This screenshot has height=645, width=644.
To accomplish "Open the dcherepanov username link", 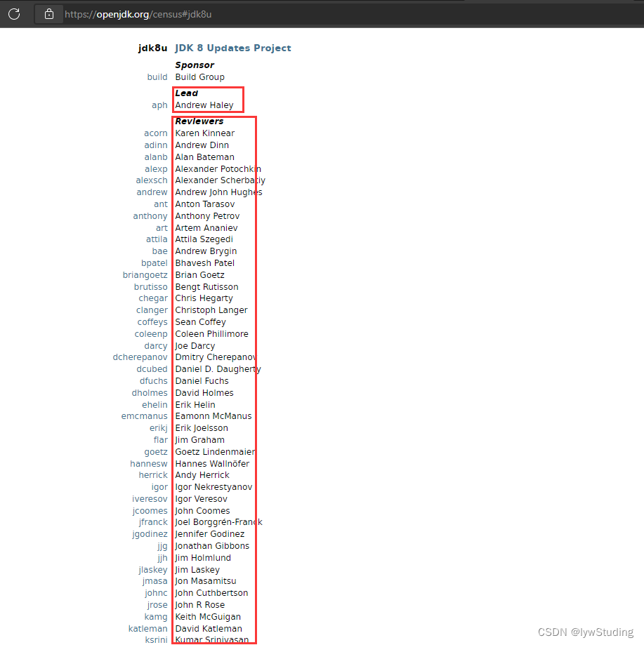I will pyautogui.click(x=140, y=357).
